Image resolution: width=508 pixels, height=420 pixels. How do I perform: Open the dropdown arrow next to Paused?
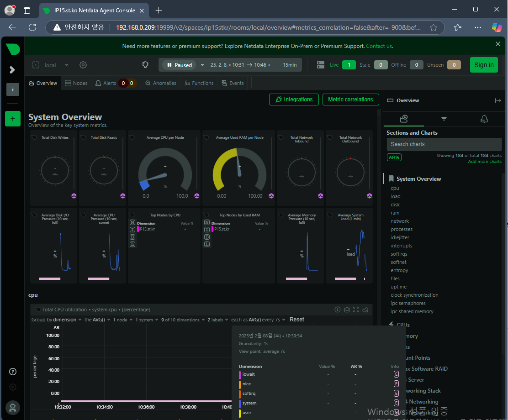[x=202, y=65]
